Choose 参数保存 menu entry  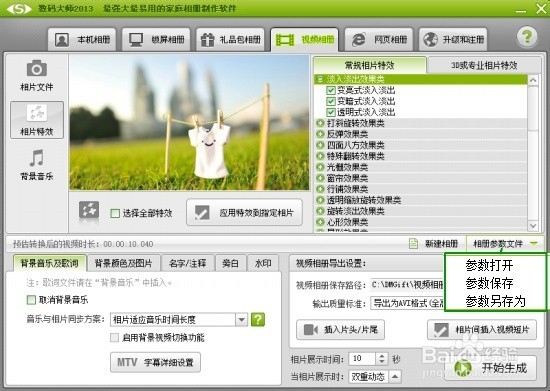[489, 283]
